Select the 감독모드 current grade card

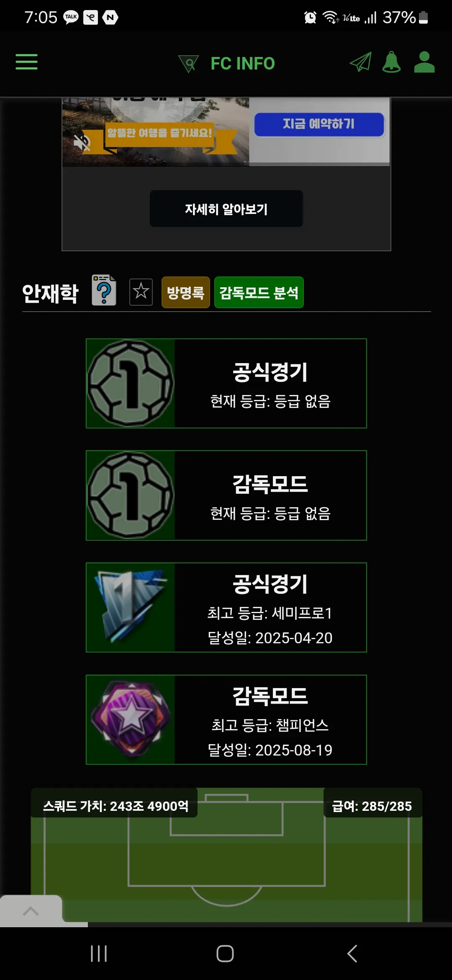226,495
